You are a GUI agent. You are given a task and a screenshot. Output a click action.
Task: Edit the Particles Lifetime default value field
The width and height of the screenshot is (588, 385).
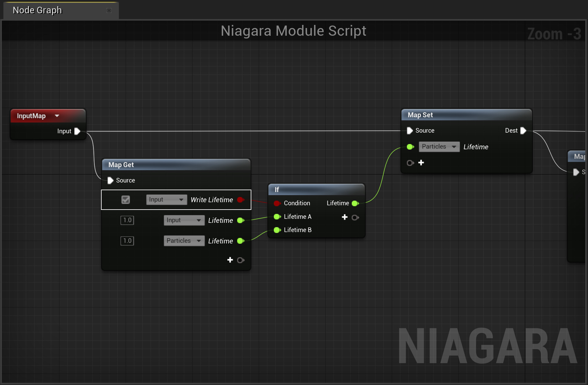[x=127, y=241]
